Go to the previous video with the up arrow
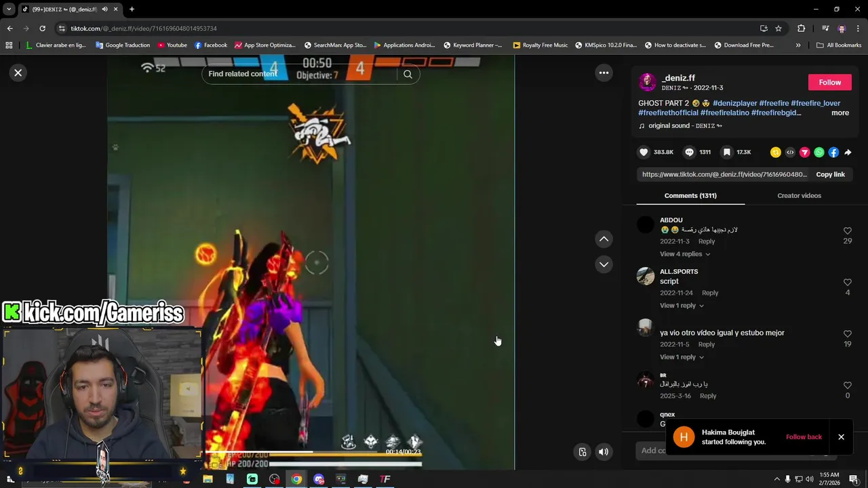 pos(604,239)
